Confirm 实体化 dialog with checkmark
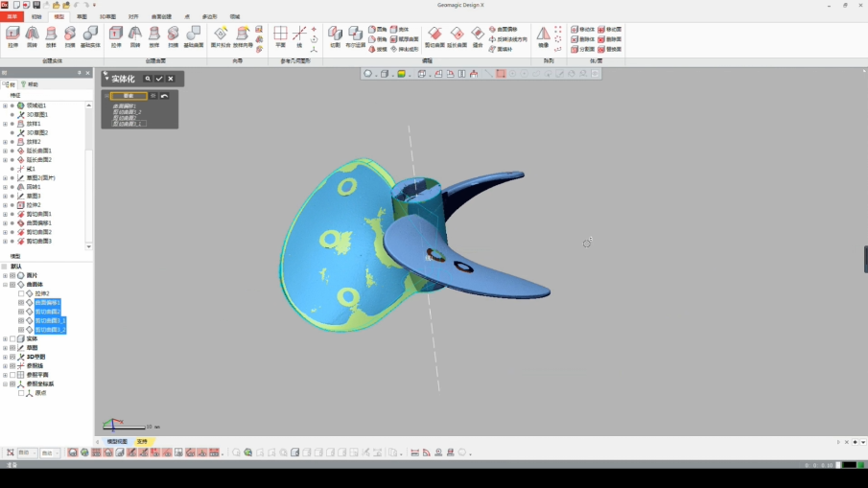 (159, 79)
